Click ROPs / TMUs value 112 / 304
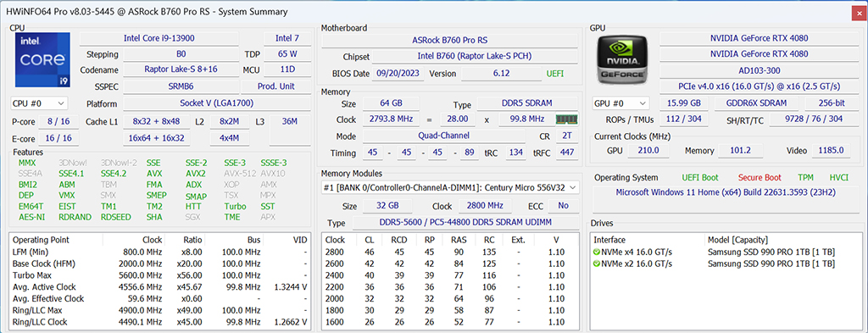This screenshot has height=333, width=868. click(684, 119)
